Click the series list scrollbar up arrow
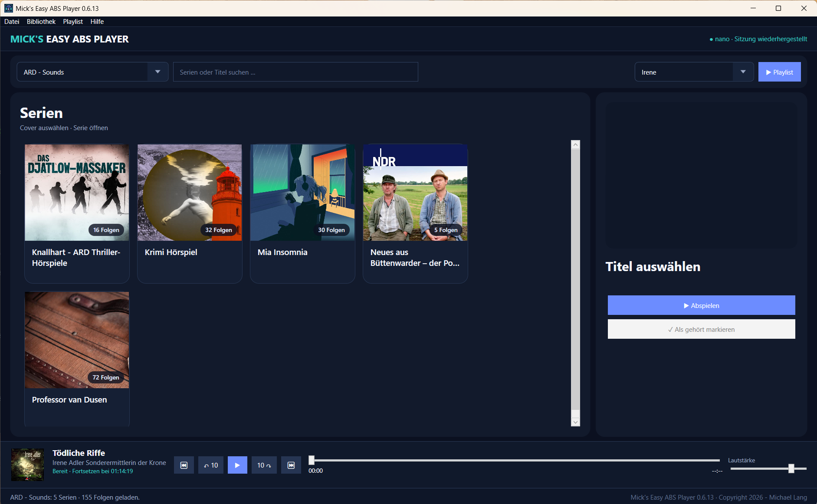 576,145
